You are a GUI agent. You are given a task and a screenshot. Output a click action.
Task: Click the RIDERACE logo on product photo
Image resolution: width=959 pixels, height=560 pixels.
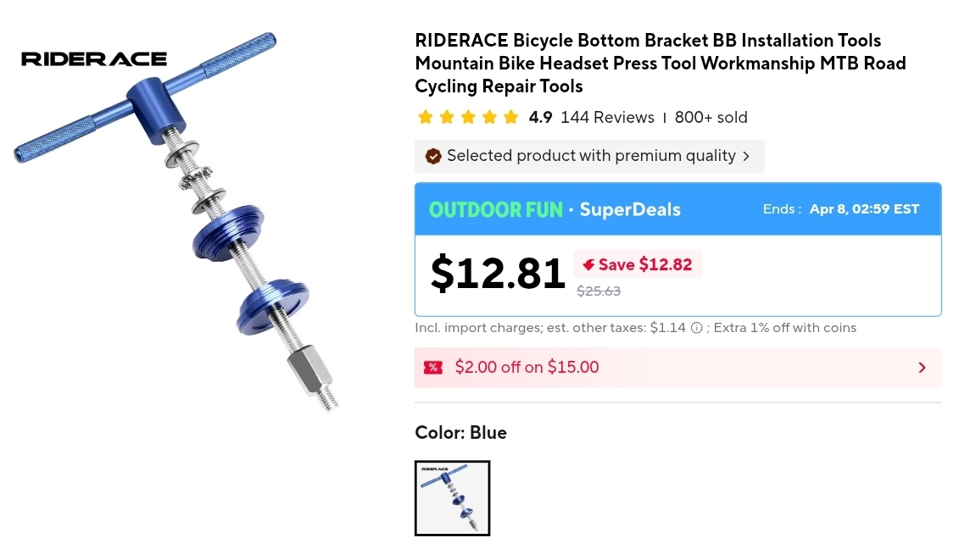click(x=94, y=59)
